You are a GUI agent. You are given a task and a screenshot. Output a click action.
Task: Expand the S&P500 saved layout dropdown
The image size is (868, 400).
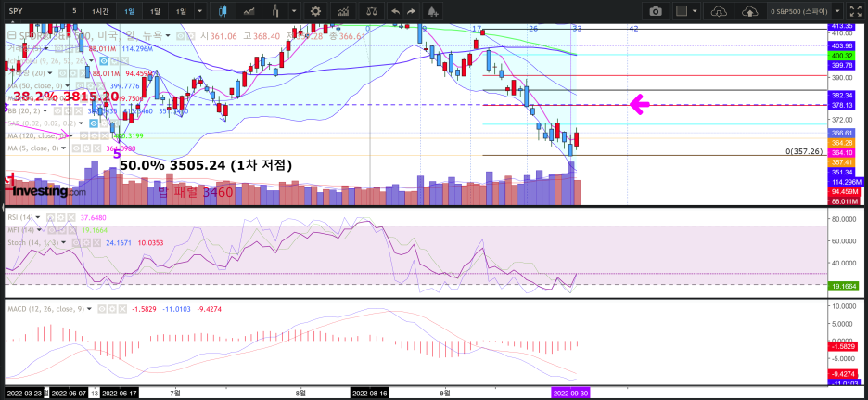(838, 11)
